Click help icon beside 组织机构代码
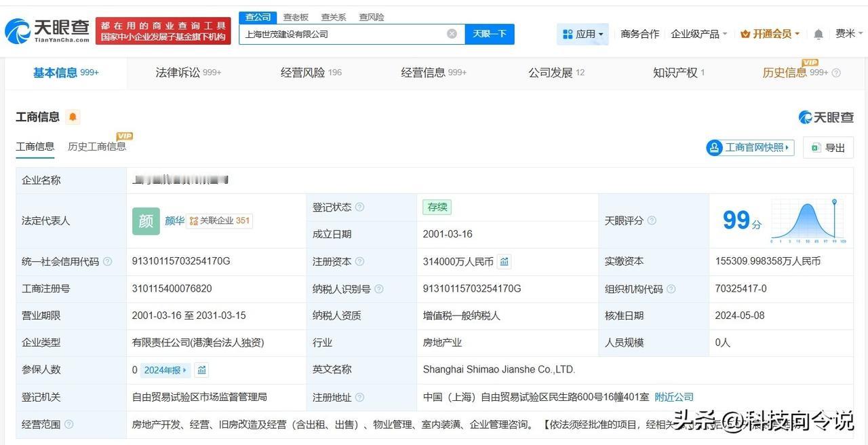 coord(671,289)
